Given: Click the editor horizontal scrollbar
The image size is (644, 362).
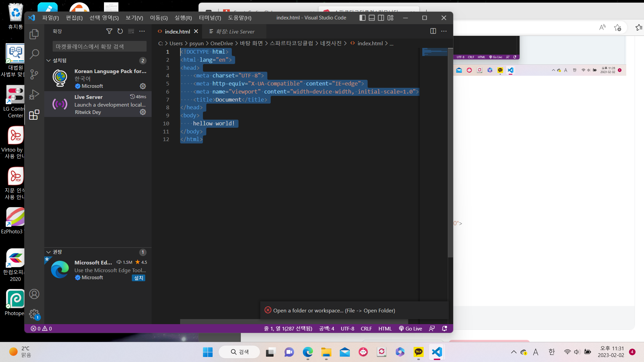Looking at the screenshot, I should pos(294,321).
